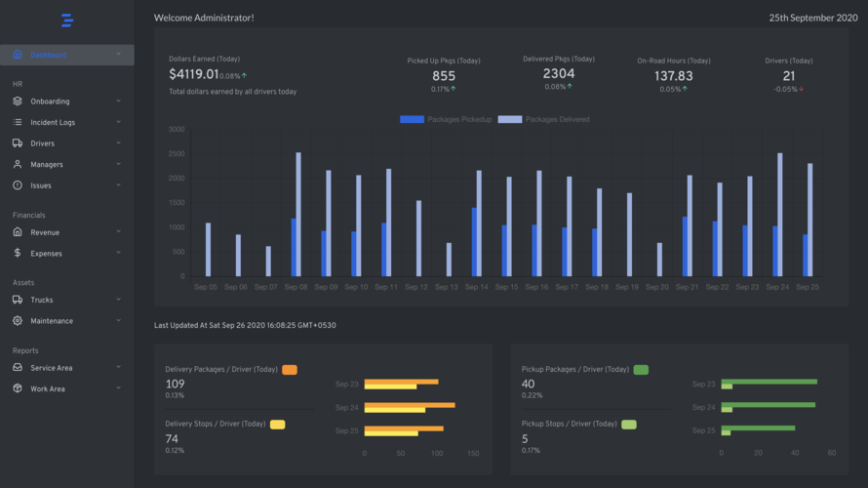The width and height of the screenshot is (868, 488).
Task: Click the $4119.01 dollars earned value
Action: click(193, 74)
